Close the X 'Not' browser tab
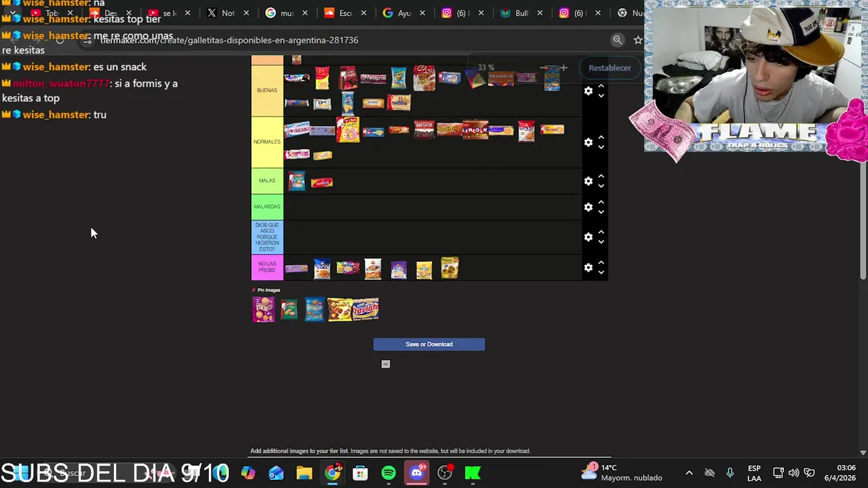The image size is (868, 488). coord(246,13)
